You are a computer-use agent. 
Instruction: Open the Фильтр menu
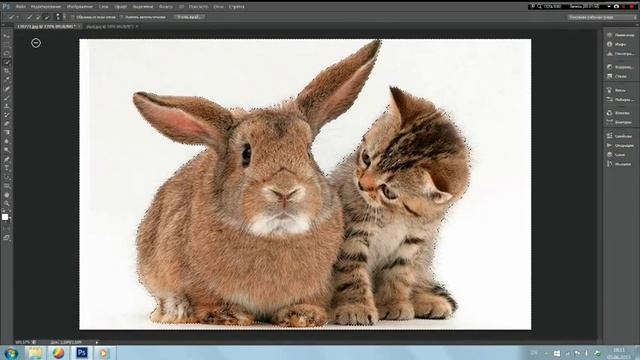(165, 7)
